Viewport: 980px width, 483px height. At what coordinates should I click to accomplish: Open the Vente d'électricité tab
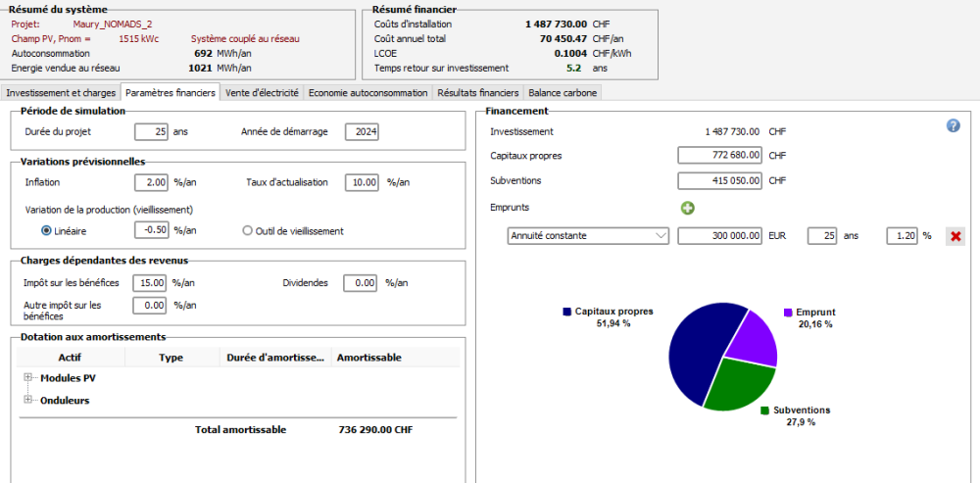coord(262,93)
